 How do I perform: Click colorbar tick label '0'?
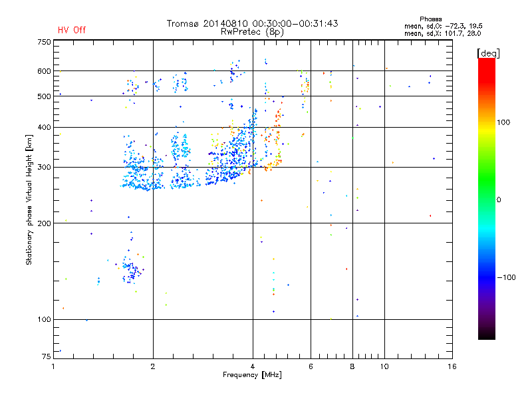click(499, 200)
